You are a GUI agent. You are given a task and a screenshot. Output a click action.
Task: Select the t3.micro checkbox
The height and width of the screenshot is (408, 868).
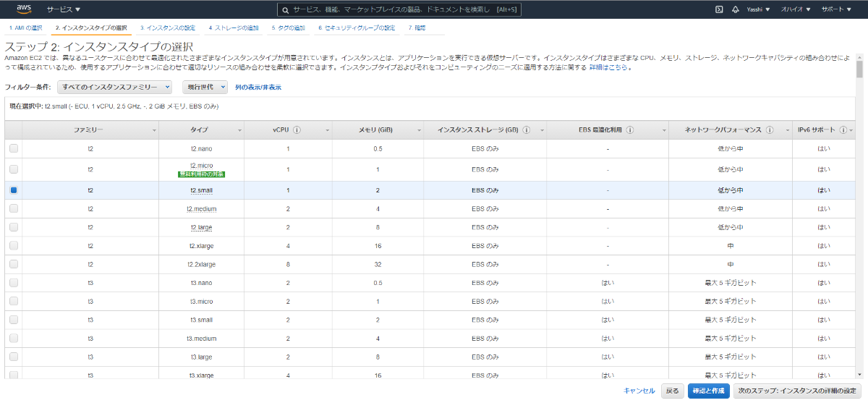[x=14, y=301]
